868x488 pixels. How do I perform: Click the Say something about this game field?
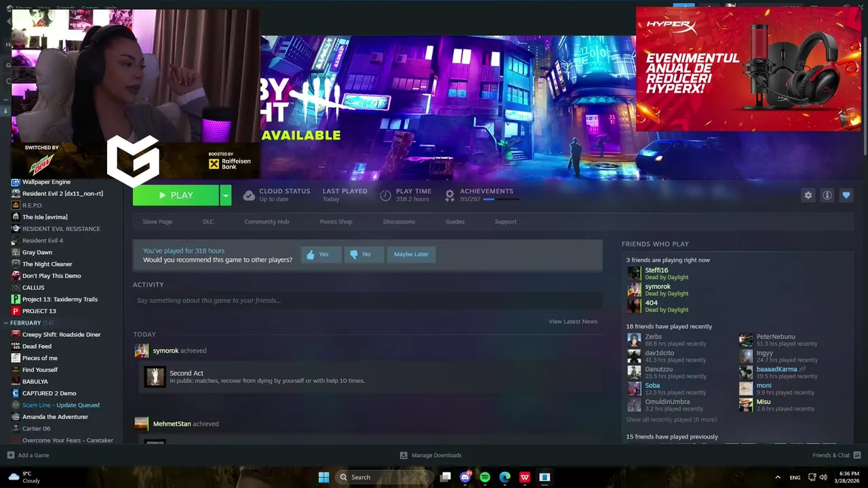[x=368, y=300]
